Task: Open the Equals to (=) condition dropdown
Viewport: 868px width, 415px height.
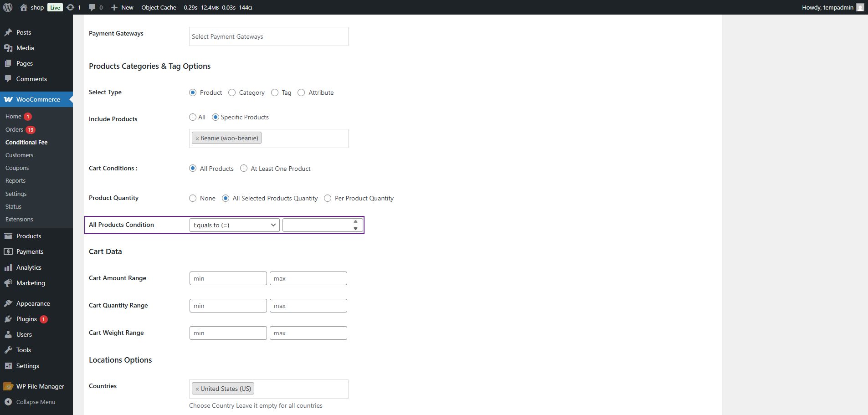Action: point(235,225)
